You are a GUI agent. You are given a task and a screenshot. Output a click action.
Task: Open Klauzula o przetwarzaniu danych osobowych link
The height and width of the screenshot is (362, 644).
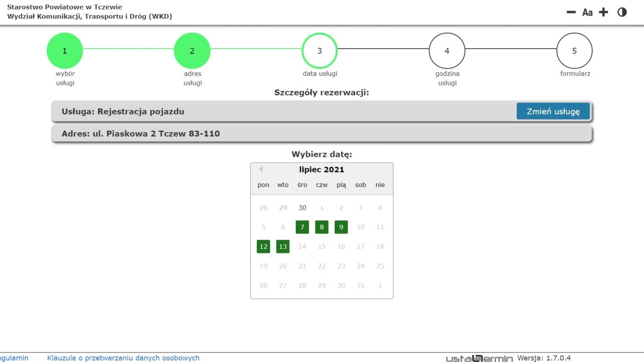click(123, 358)
